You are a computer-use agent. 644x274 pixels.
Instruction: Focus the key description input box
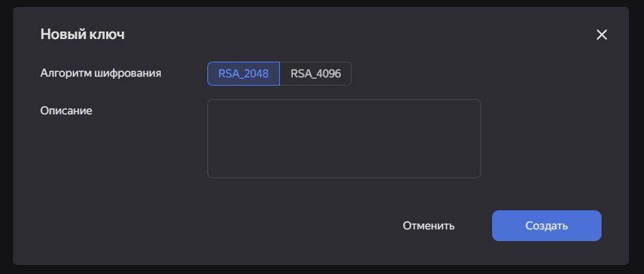click(344, 138)
